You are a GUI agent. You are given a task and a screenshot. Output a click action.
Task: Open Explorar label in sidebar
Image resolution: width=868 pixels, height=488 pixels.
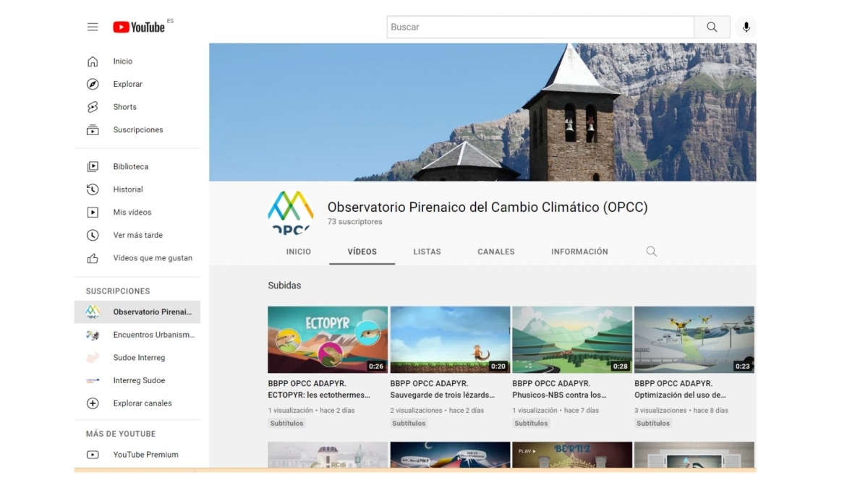click(x=127, y=84)
